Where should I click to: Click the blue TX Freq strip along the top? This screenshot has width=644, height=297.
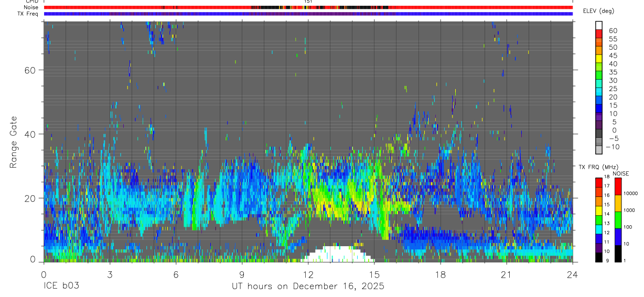(308, 14)
